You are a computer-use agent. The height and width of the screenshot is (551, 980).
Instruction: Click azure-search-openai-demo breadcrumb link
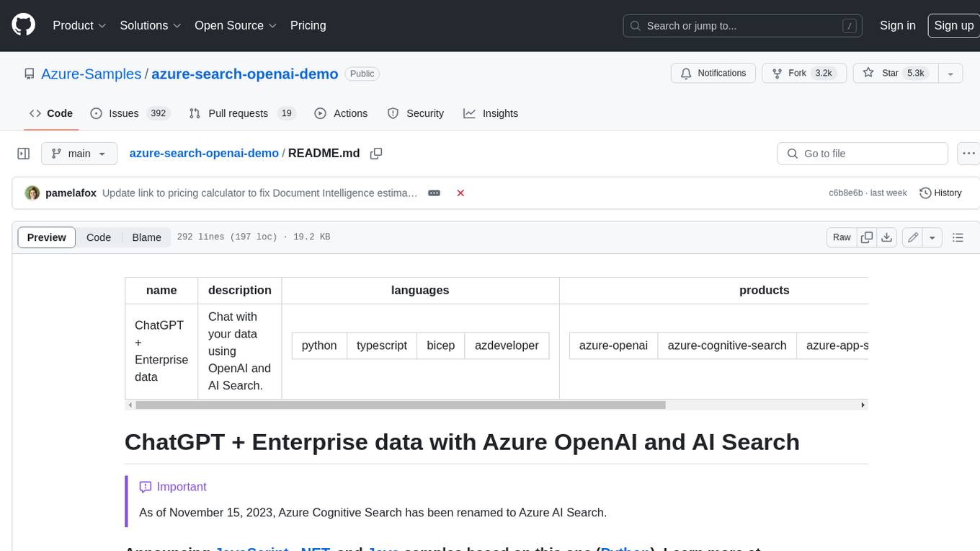[x=204, y=153]
